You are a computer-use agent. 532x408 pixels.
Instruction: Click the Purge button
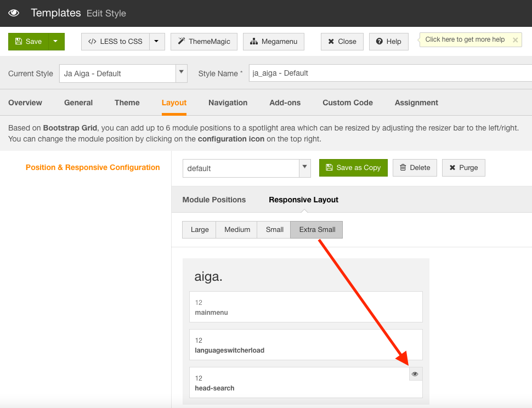463,168
